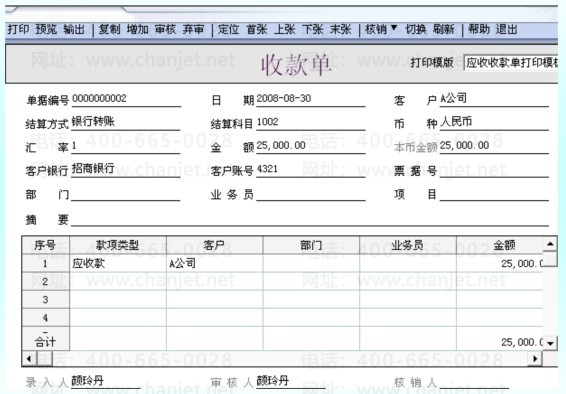Click the 单据编号 field 0000000002
Screen dimensions: 566x394
(x=126, y=99)
